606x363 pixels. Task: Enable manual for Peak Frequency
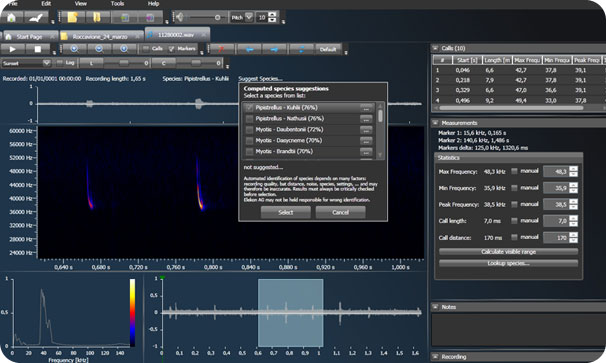[x=514, y=204]
